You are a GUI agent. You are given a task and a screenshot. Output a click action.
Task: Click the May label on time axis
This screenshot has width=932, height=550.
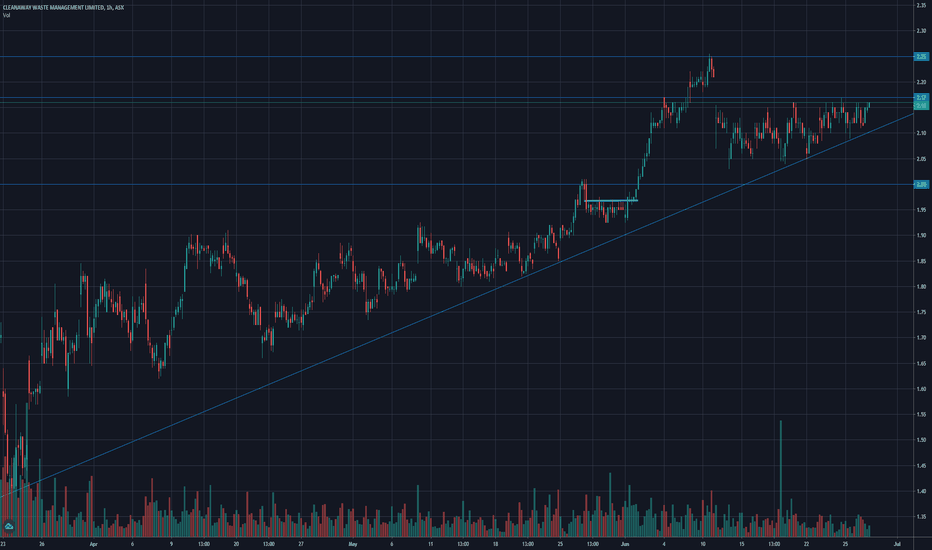coord(352,544)
